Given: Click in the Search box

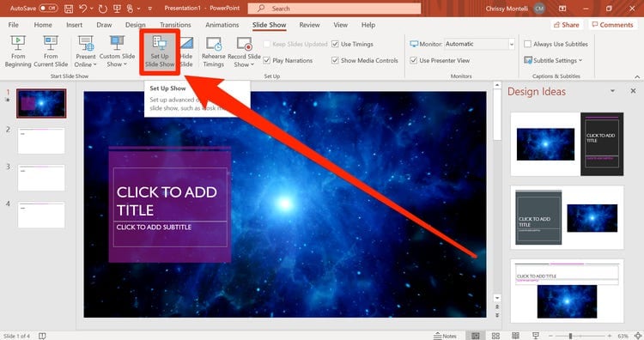Looking at the screenshot, I should [334, 9].
